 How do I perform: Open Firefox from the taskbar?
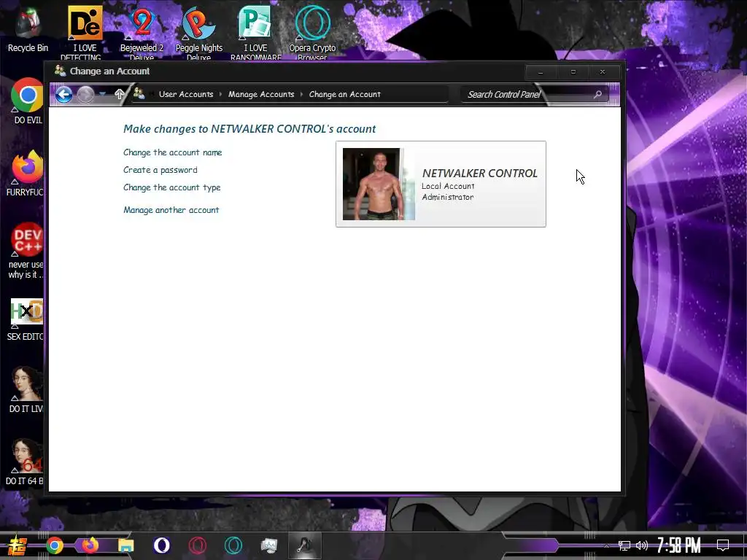click(x=90, y=545)
